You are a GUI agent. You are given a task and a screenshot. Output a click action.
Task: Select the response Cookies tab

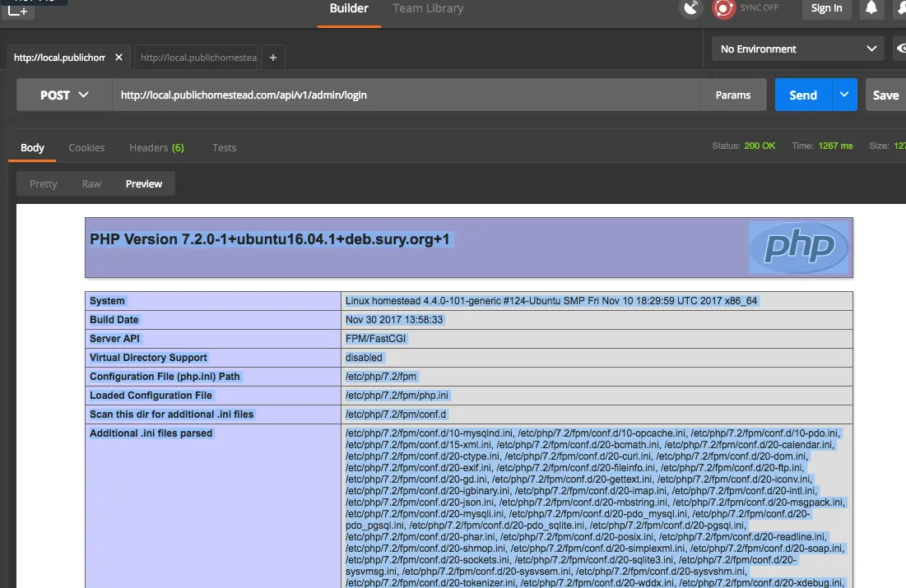(x=86, y=147)
